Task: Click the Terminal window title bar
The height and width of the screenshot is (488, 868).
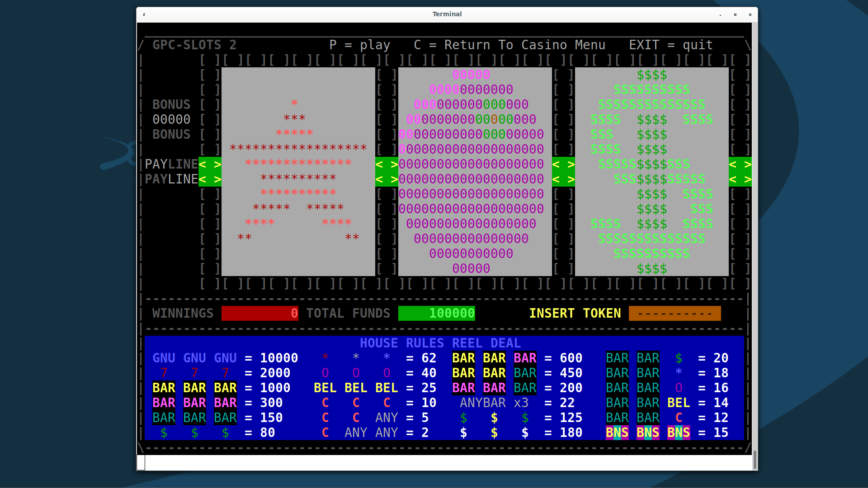Action: click(447, 14)
